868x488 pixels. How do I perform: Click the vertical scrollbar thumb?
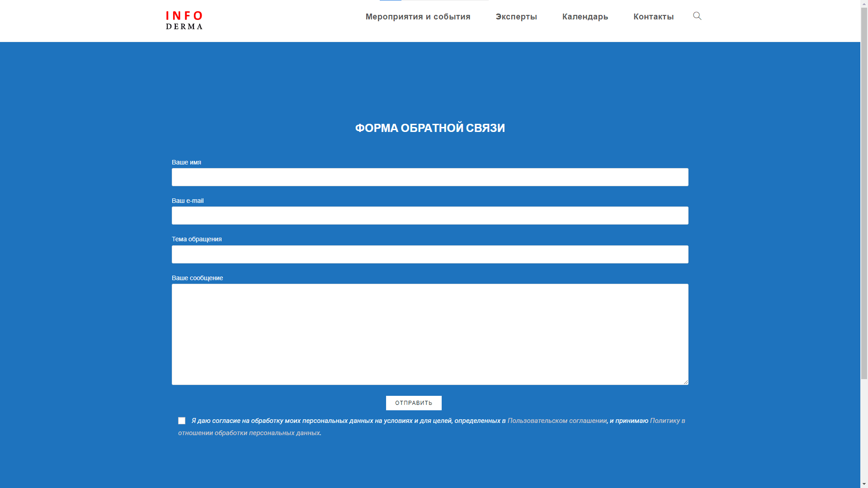click(864, 194)
